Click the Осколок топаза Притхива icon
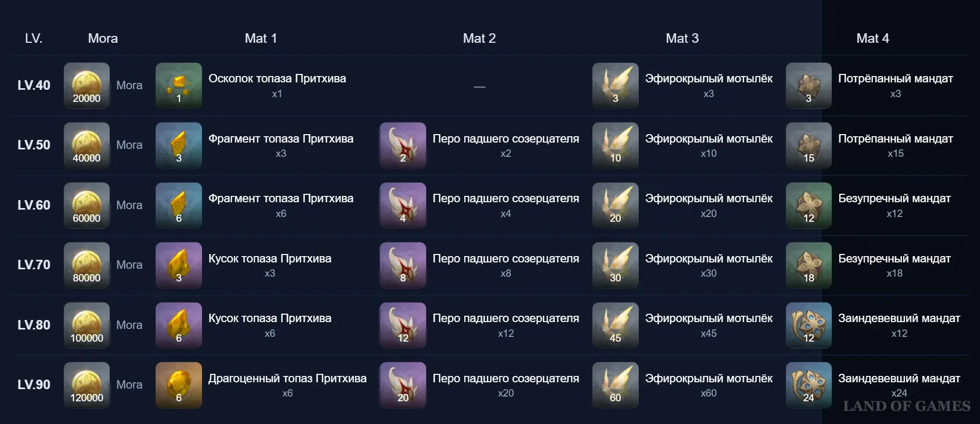This screenshot has height=424, width=980. click(178, 86)
